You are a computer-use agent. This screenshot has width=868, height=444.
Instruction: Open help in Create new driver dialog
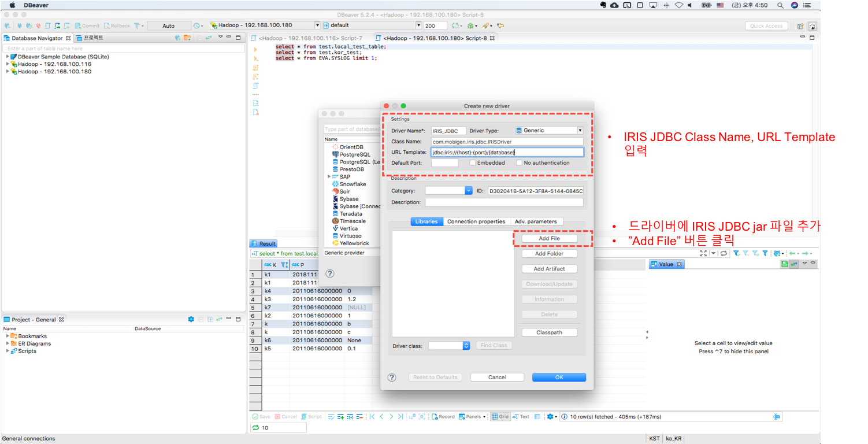point(392,378)
